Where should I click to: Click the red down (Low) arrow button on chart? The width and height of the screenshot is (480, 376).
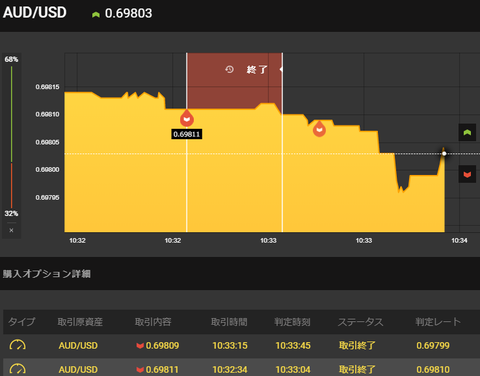[x=467, y=174]
